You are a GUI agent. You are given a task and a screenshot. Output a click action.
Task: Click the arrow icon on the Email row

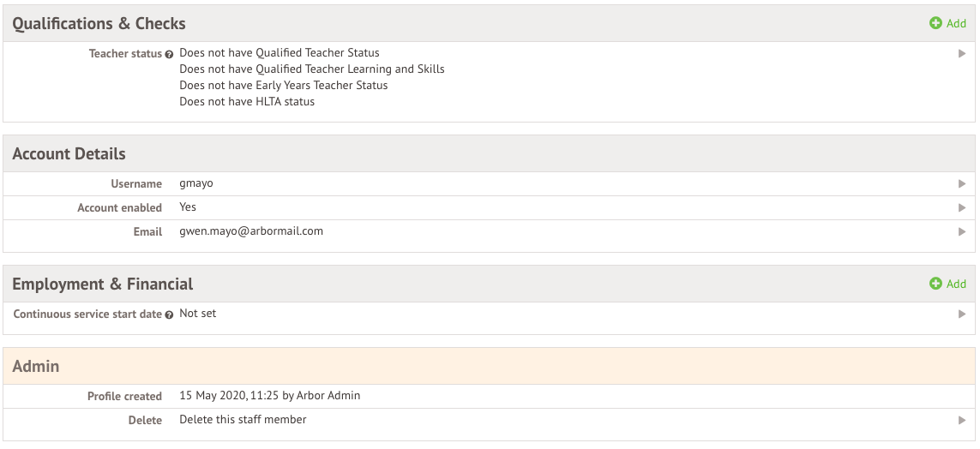(x=962, y=231)
